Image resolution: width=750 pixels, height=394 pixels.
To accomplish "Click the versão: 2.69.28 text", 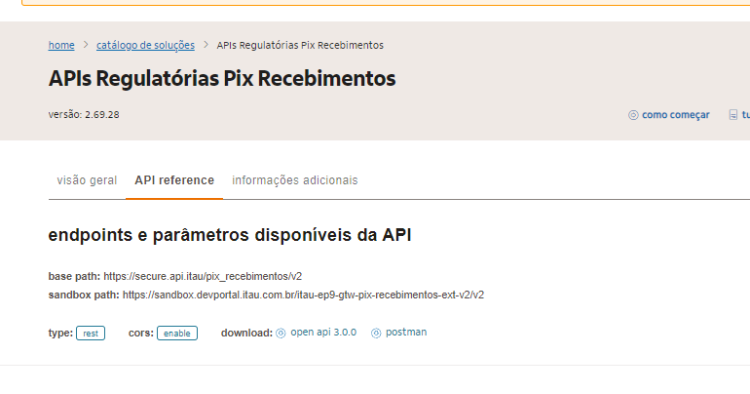I will tap(84, 115).
